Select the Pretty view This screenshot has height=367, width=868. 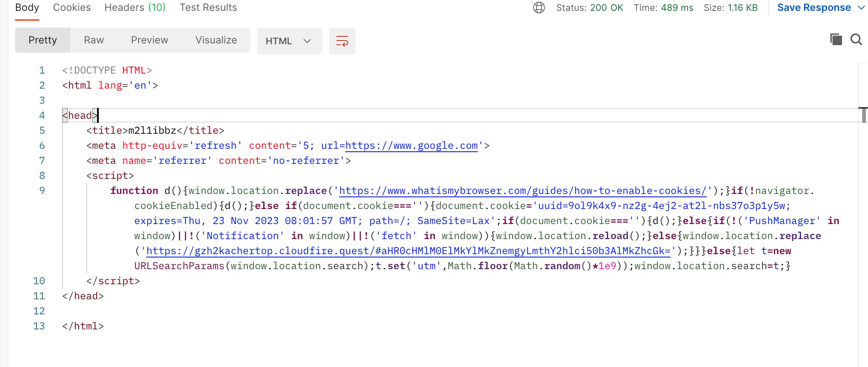[43, 40]
